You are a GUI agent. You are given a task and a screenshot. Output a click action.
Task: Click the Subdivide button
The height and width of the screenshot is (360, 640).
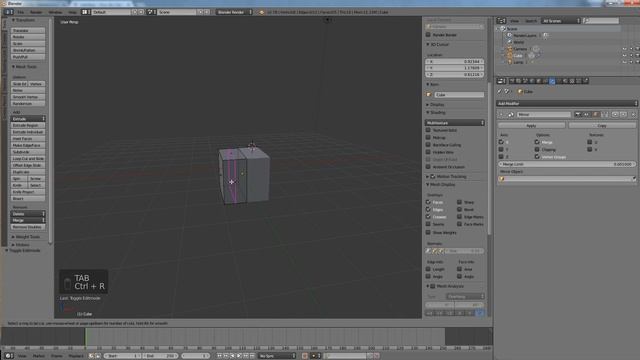point(28,152)
